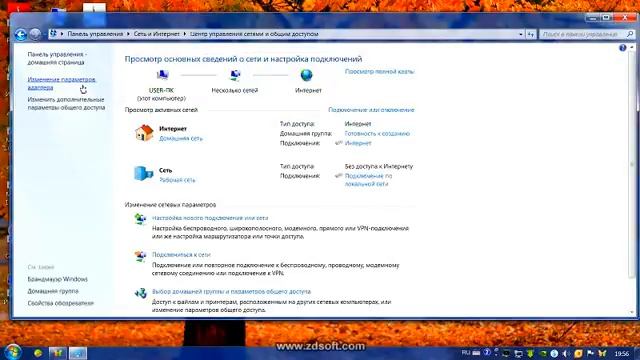Click the RU language indicator

(466, 353)
